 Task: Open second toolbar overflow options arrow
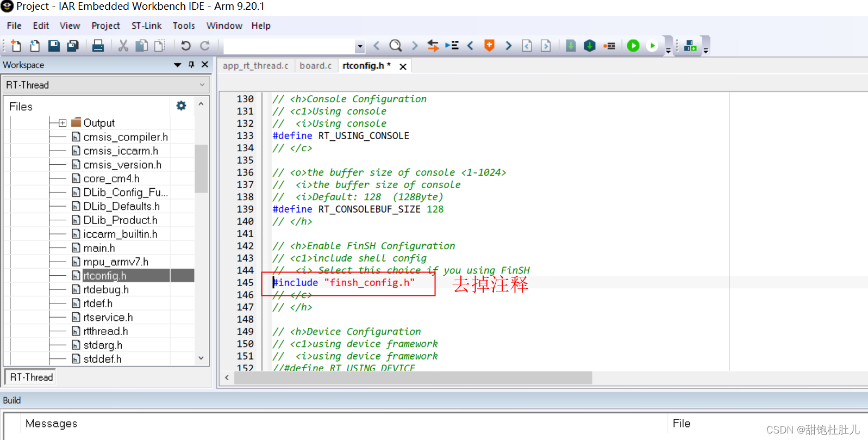coord(705,51)
